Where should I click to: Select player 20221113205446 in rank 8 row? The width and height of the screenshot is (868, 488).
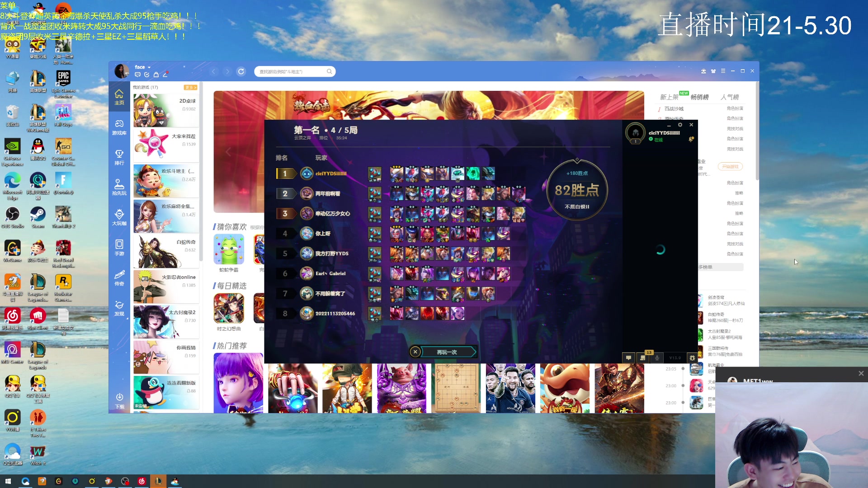point(335,314)
